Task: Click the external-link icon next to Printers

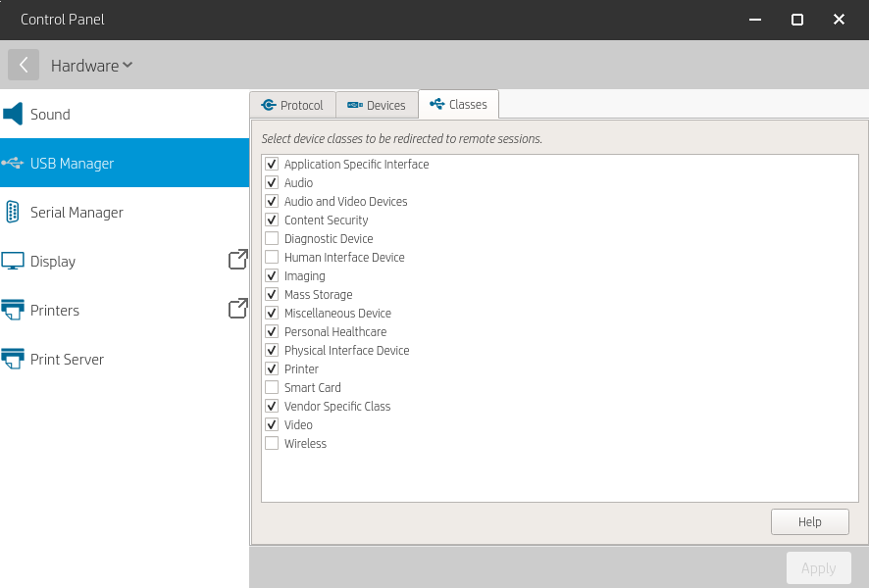Action: pos(237,308)
